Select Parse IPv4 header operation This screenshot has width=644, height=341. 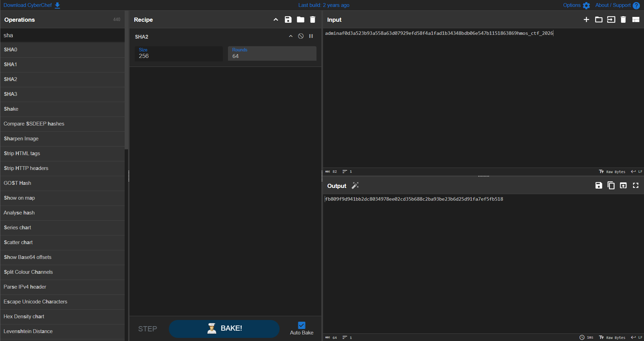point(62,287)
